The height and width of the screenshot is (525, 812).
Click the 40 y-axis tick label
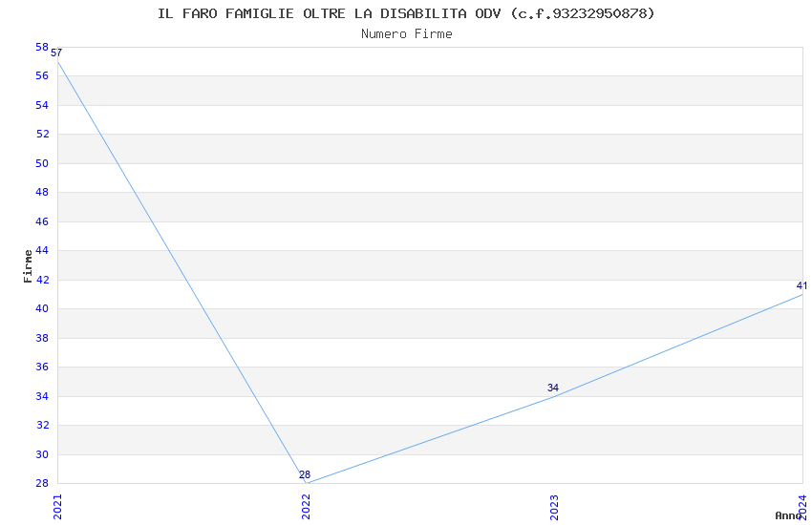42,308
